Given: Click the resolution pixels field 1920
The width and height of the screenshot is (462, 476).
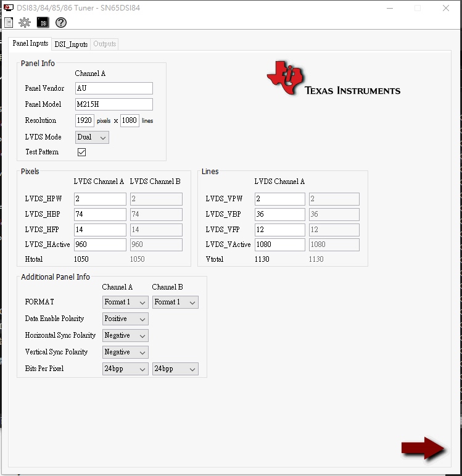Looking at the screenshot, I should click(85, 120).
